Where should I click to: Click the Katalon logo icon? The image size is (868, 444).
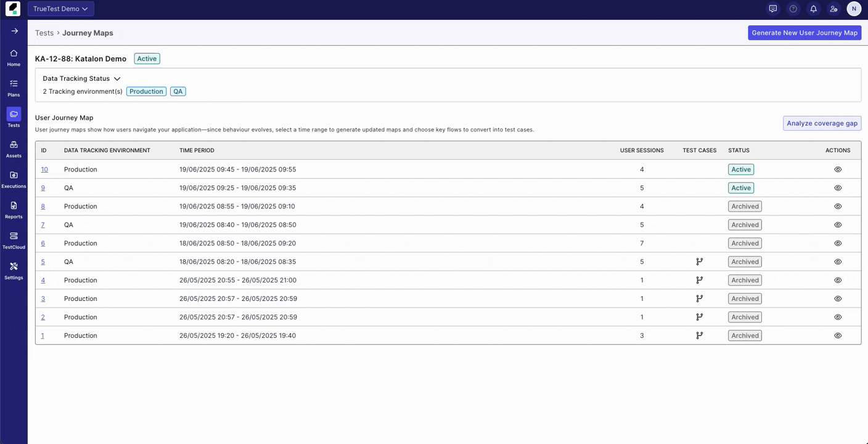coord(13,9)
